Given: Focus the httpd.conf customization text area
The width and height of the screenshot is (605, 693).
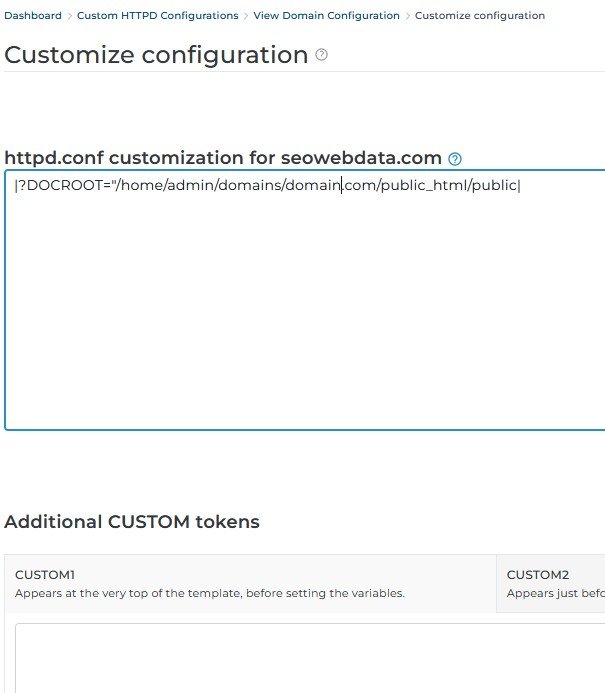Looking at the screenshot, I should 305,300.
